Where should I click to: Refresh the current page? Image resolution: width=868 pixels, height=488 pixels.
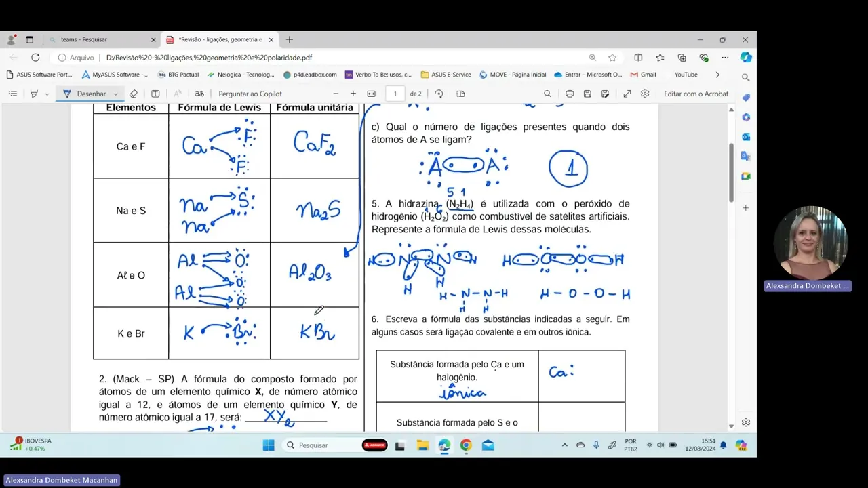pyautogui.click(x=35, y=58)
